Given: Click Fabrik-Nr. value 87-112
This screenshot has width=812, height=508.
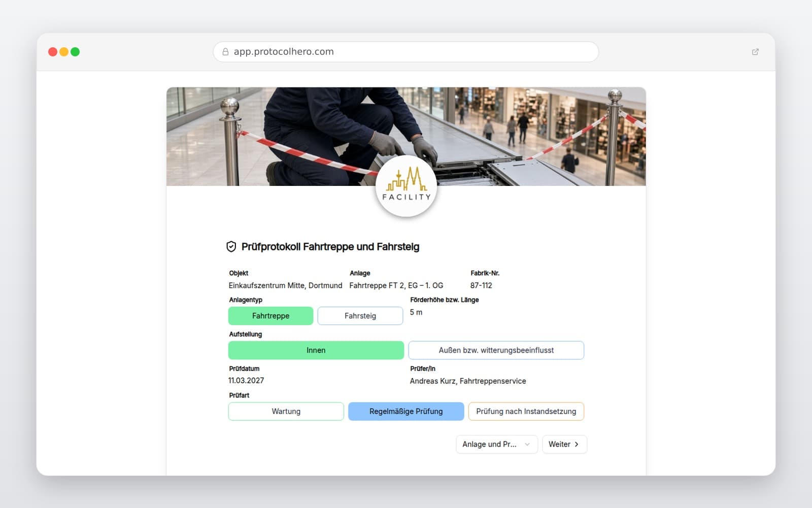Looking at the screenshot, I should pos(481,285).
